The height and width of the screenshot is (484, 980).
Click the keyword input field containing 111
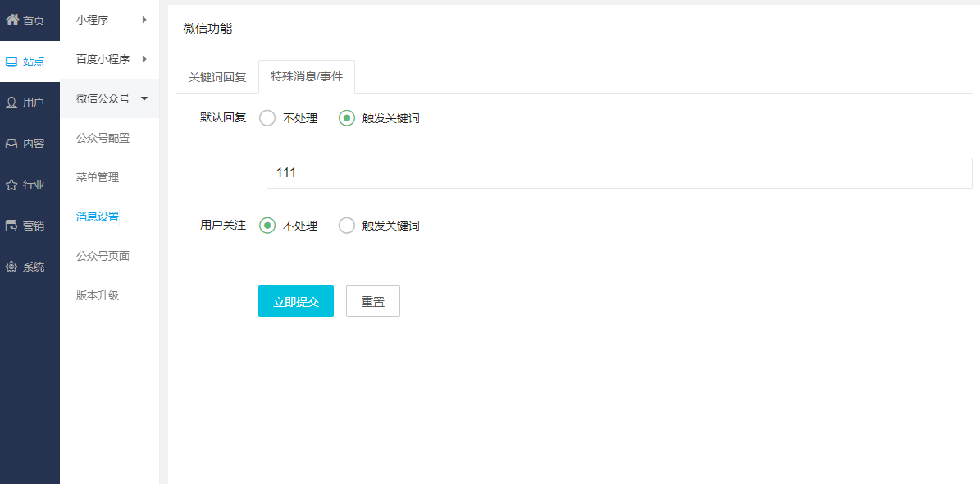619,173
